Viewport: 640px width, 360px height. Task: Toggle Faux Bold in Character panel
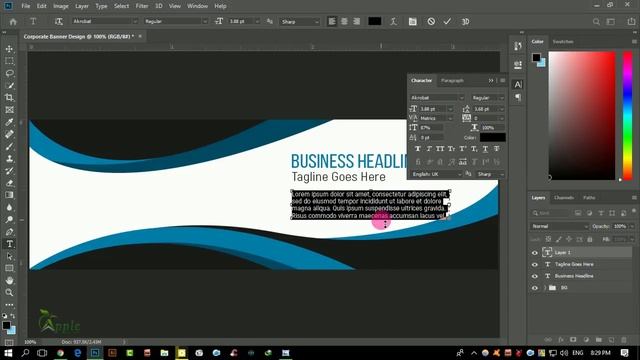tap(418, 149)
